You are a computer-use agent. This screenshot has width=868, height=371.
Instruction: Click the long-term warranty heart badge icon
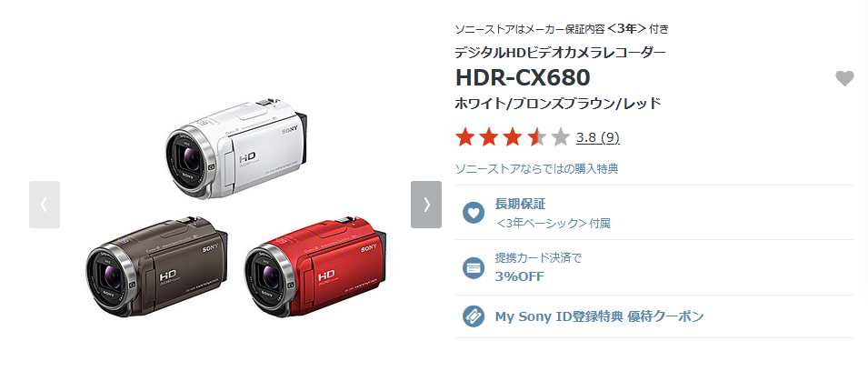coord(474,213)
